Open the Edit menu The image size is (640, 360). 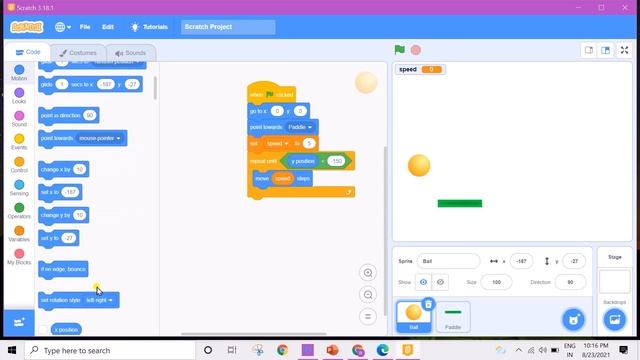pos(108,27)
